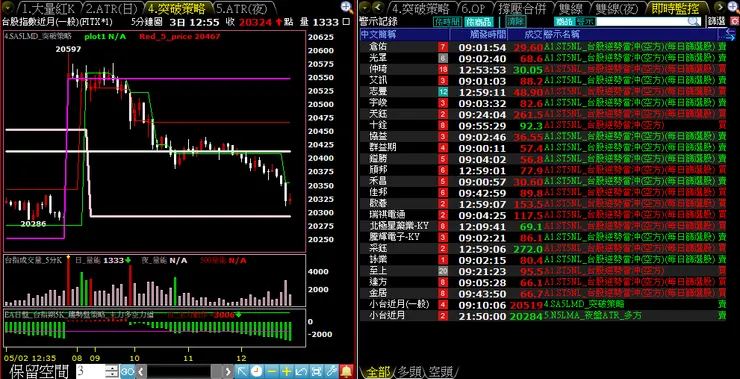The image size is (740, 379).
Task: Open the tab list dropdown arrow at right panel
Action: (365, 7)
